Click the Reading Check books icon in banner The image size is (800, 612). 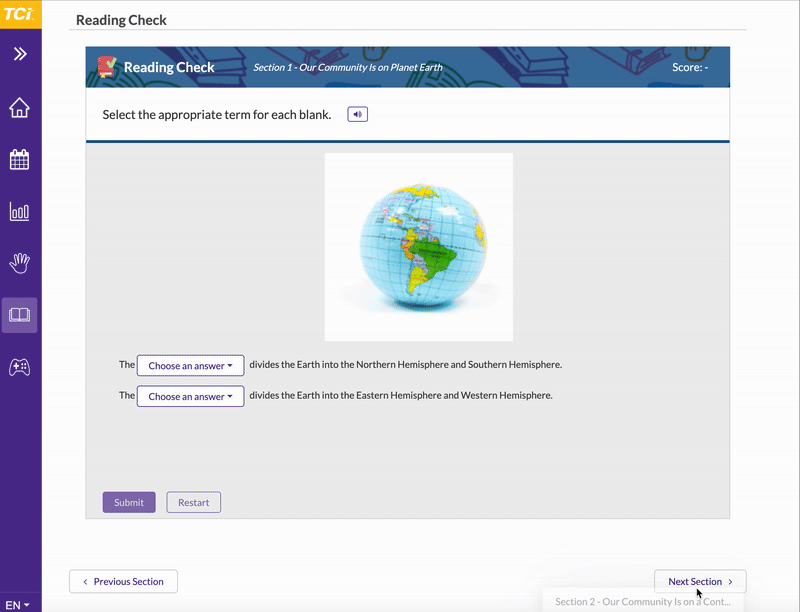click(x=107, y=67)
